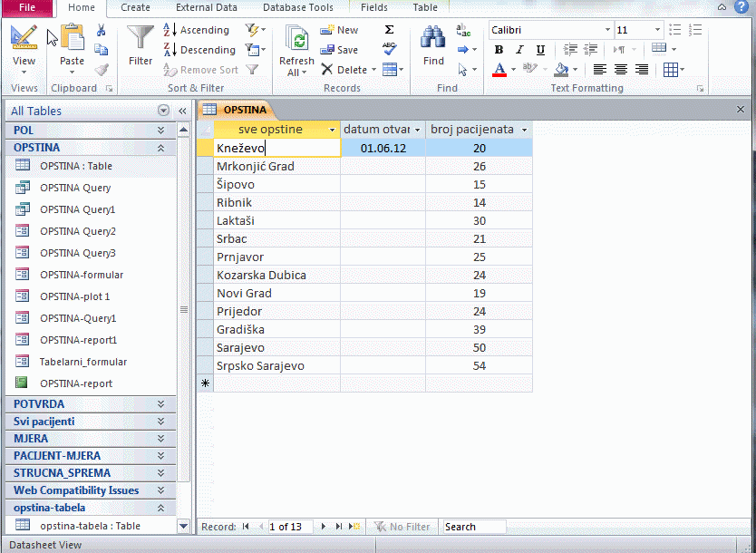Screen dimensions: 756x553
Task: Open the External Data ribbon tab
Action: [206, 7]
